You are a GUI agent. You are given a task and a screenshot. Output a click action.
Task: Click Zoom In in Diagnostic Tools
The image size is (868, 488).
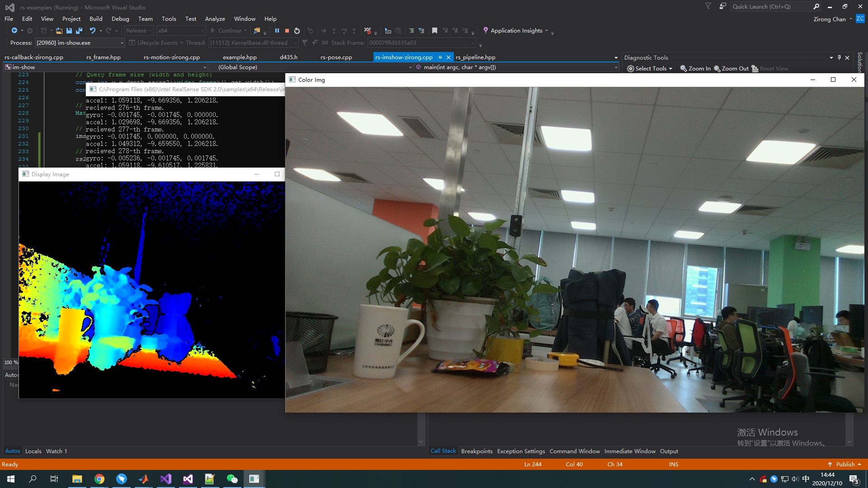pos(695,69)
